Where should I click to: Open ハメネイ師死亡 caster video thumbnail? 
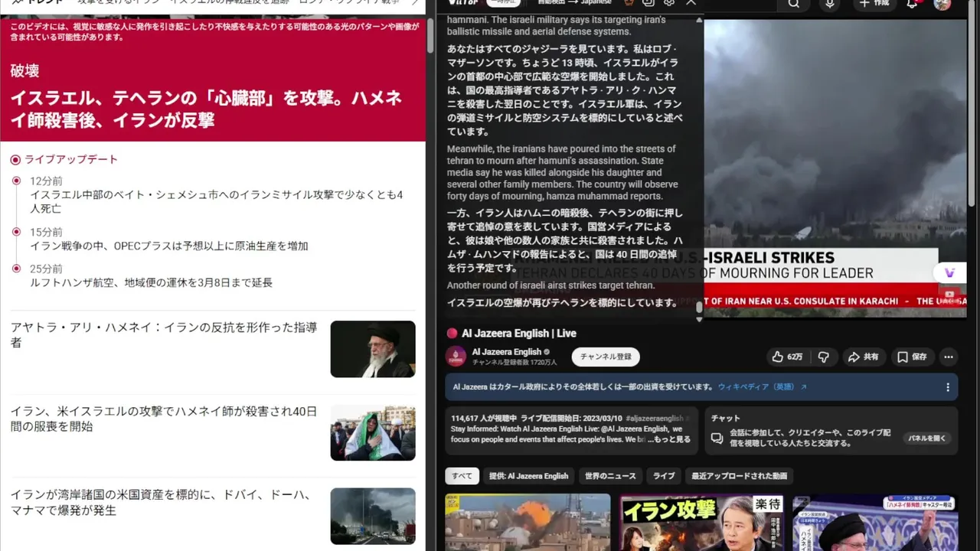(x=876, y=523)
